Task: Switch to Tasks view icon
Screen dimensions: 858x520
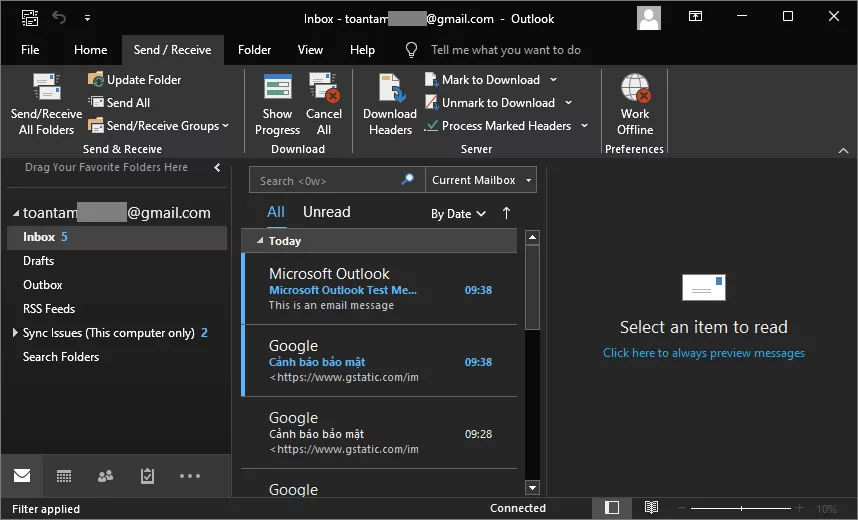Action: 147,476
